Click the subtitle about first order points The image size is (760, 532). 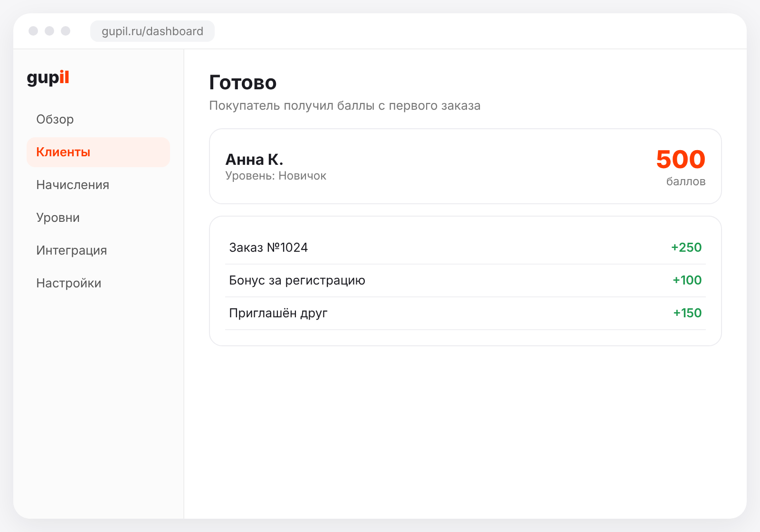(345, 105)
